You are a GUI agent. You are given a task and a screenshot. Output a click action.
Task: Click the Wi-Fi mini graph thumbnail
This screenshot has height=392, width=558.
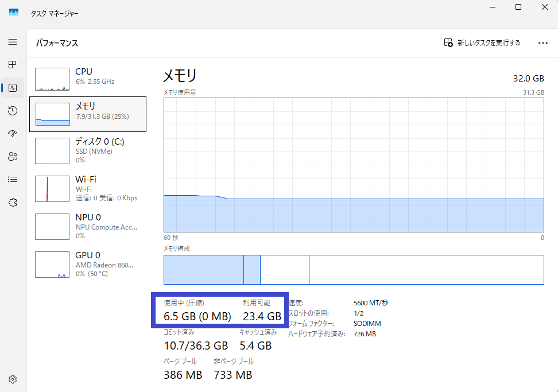52,188
